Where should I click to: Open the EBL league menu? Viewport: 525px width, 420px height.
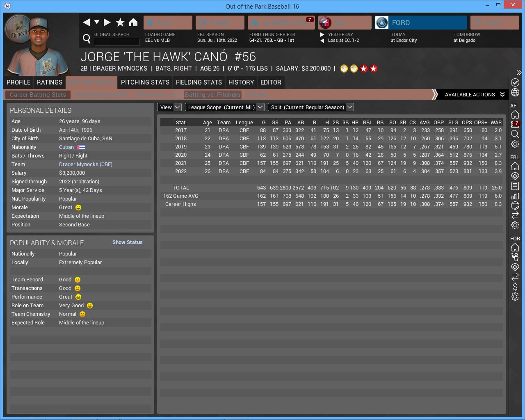tap(345, 23)
